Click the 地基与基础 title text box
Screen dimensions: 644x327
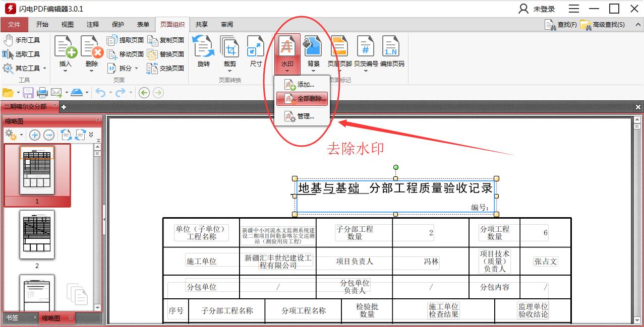click(395, 195)
